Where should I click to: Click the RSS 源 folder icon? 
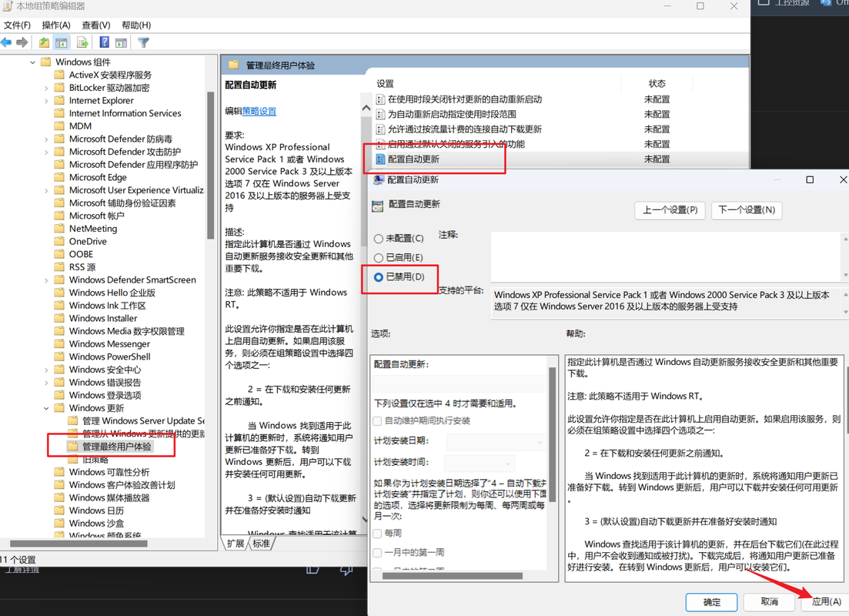59,266
